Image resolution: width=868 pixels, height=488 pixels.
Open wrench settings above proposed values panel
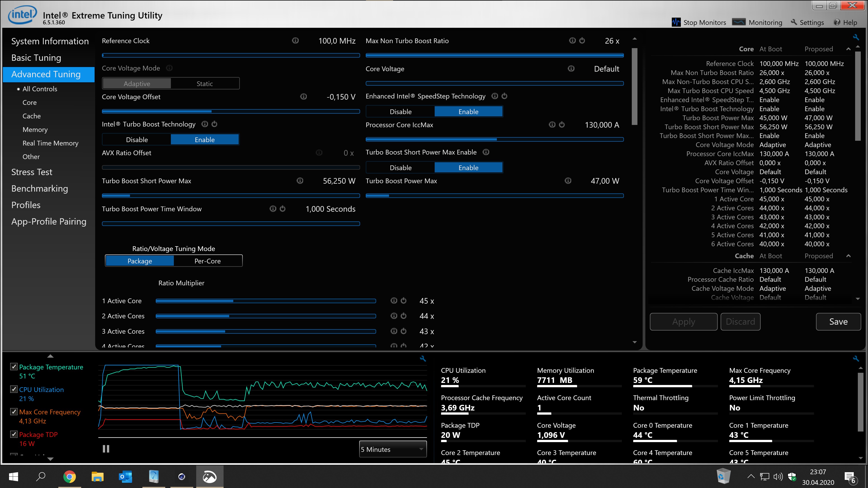pos(856,37)
